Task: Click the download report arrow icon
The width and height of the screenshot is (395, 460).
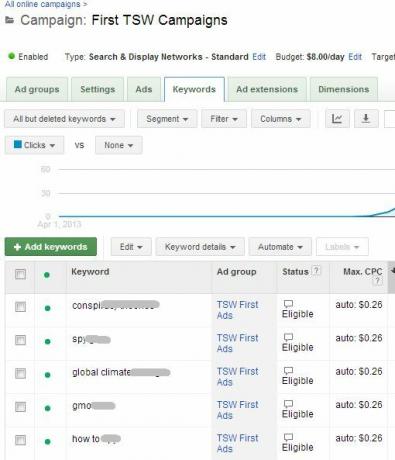Action: (x=366, y=119)
